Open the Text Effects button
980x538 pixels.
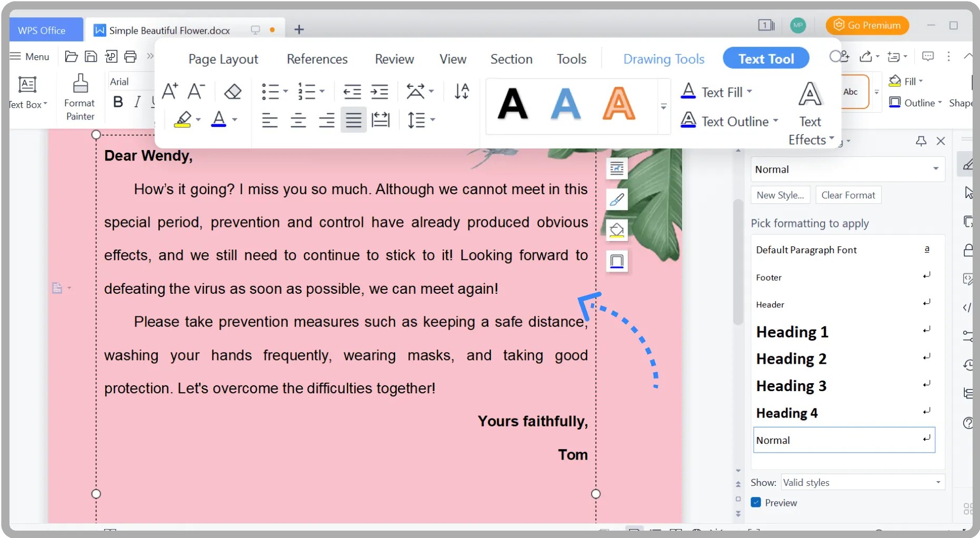click(811, 113)
